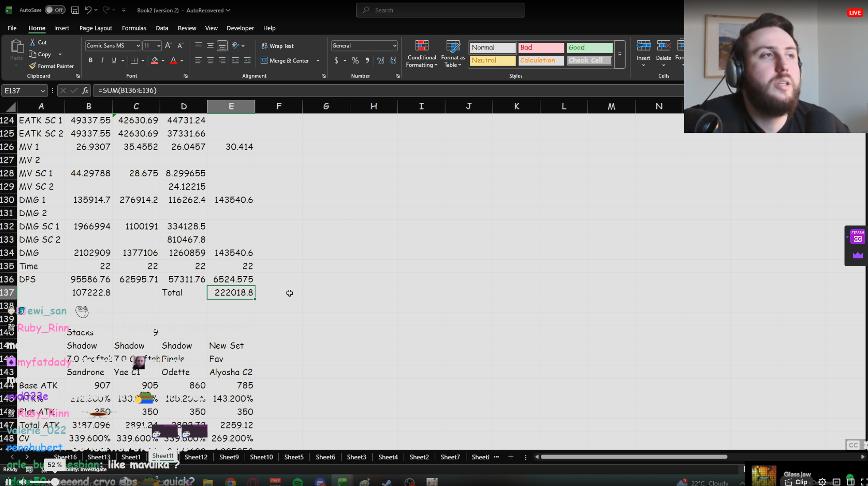Apply the Fill Color paint bucket

pos(155,60)
